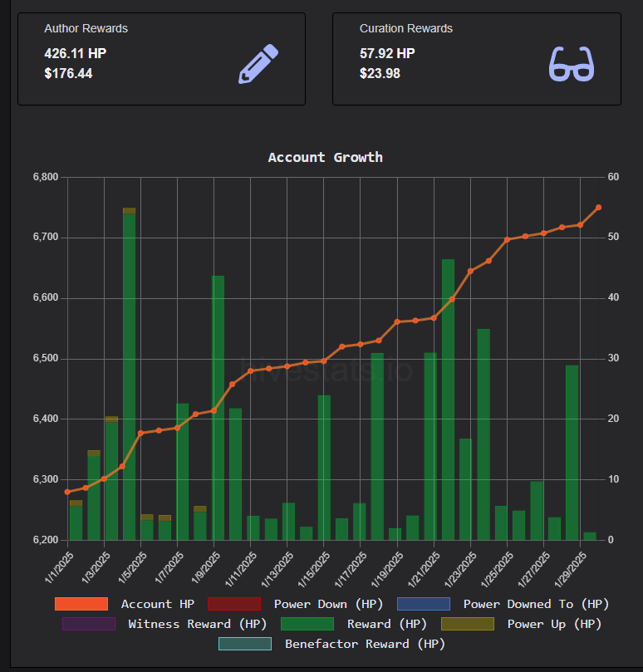Screen dimensions: 643x672
Task: Click the 30 right axis label
Action: (613, 358)
